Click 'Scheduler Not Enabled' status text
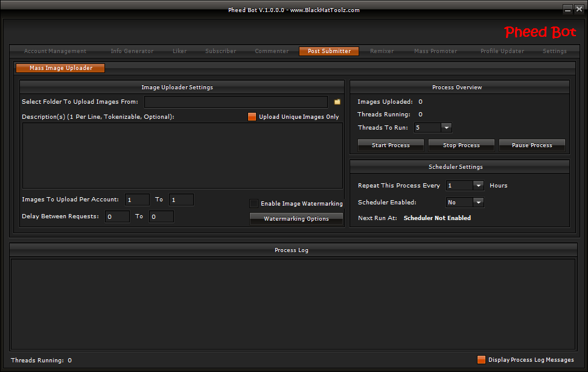Screen dimensions: 588x372 [437, 218]
